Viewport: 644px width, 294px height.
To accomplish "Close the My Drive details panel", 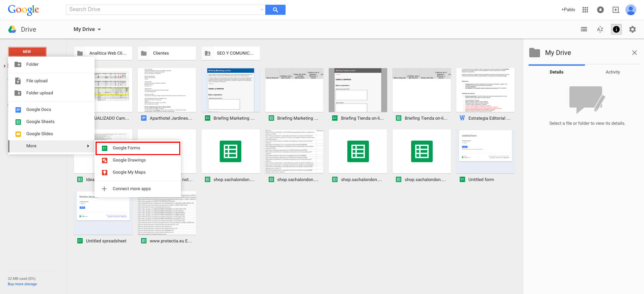I will coord(634,53).
